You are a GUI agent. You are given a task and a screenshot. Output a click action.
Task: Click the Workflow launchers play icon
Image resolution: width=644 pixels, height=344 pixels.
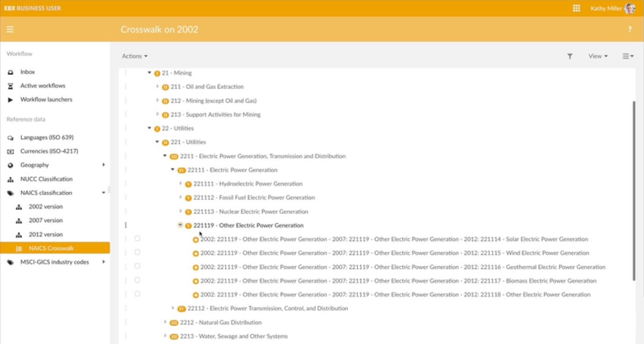coord(10,100)
